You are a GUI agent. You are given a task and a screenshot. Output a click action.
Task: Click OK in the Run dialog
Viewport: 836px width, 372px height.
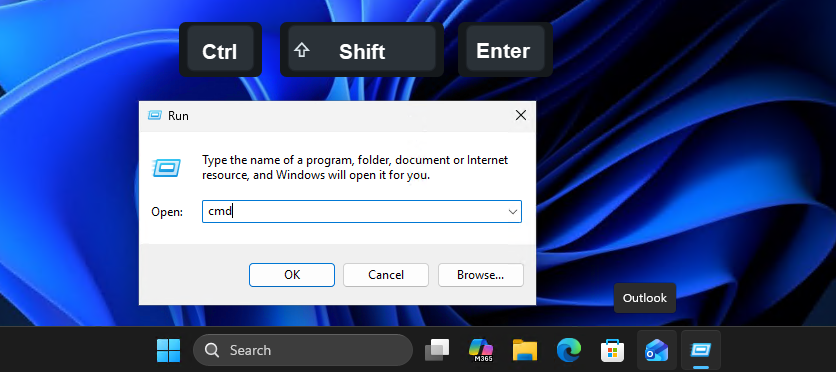(x=292, y=274)
